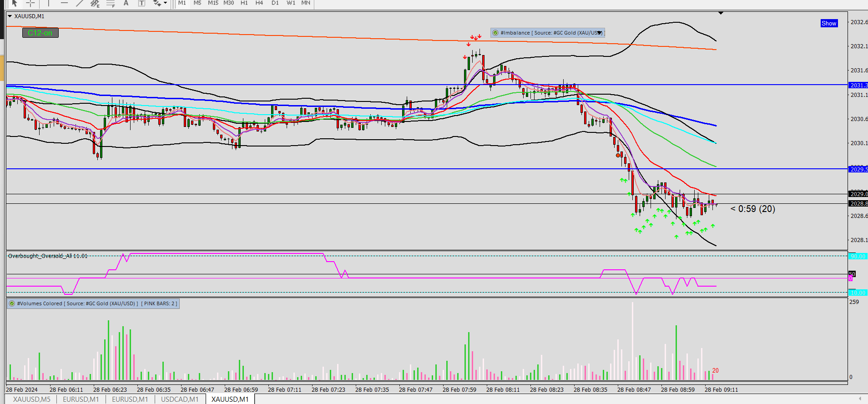Select the text annotation tool (A)
This screenshot has width=868, height=404.
coord(126,3)
